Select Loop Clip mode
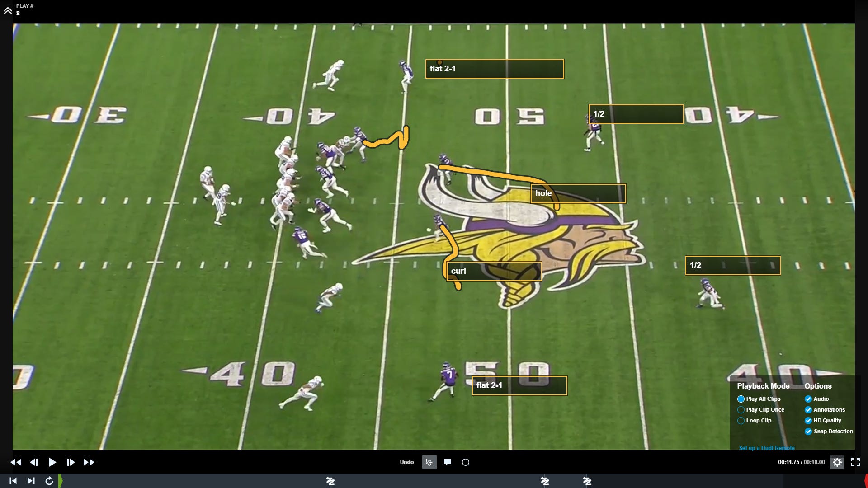 point(755,421)
